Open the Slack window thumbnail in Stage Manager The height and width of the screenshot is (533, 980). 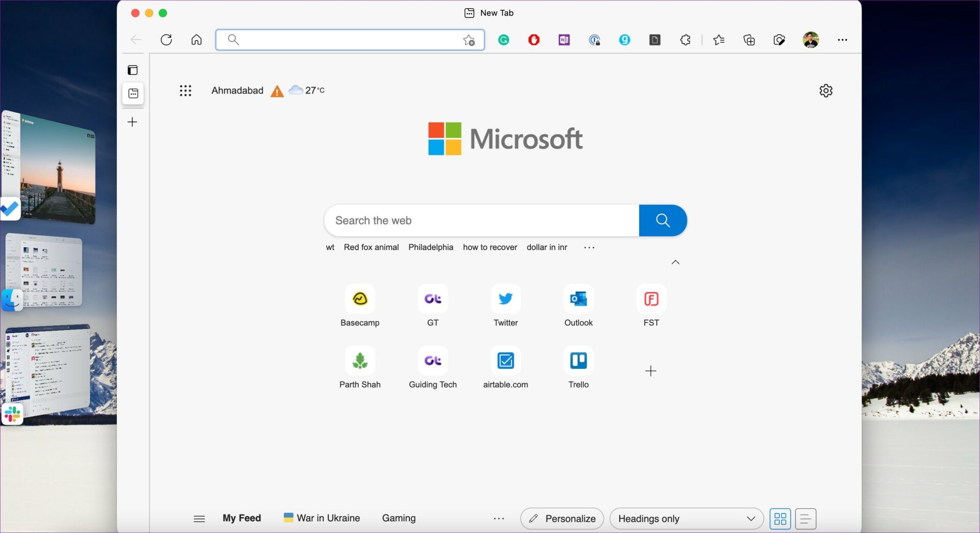[48, 371]
